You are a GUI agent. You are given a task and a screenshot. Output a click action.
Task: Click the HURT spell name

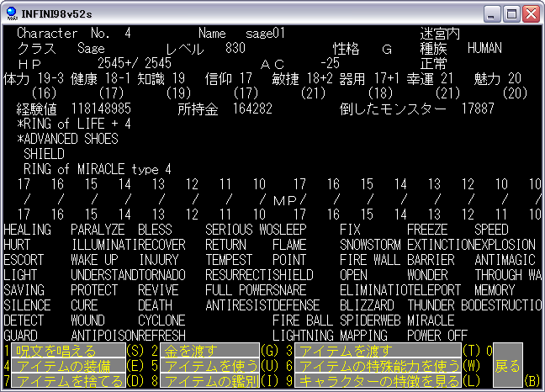(17, 245)
